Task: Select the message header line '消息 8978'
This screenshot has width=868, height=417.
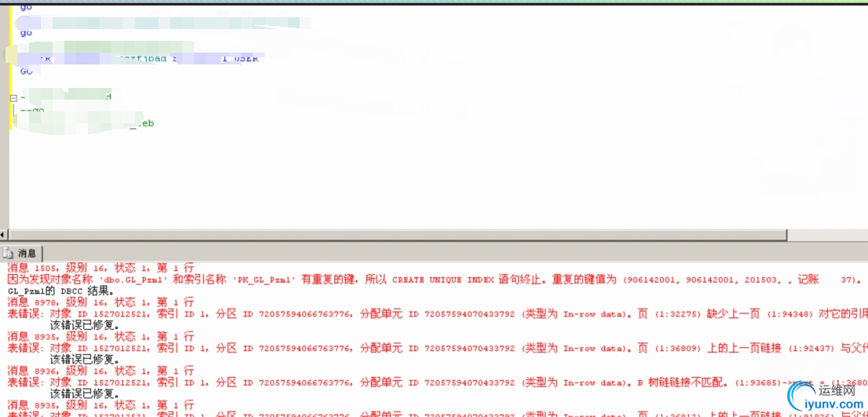Action: 100,302
